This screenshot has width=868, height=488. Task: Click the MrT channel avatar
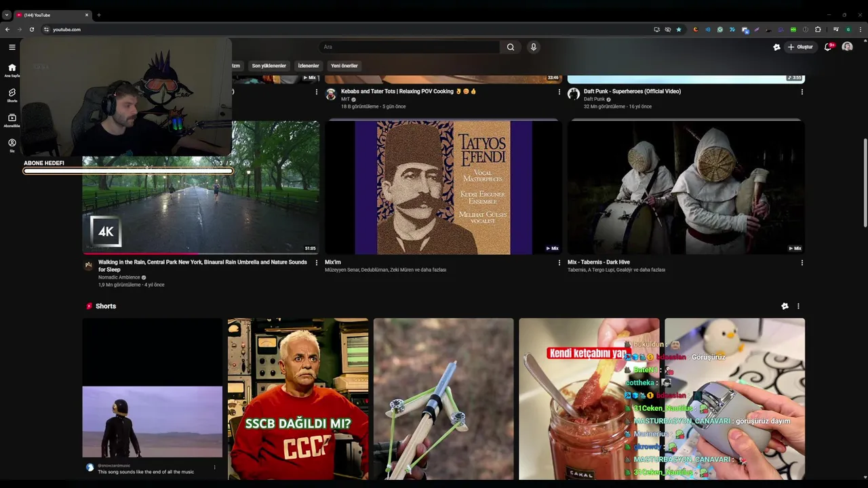pos(331,94)
